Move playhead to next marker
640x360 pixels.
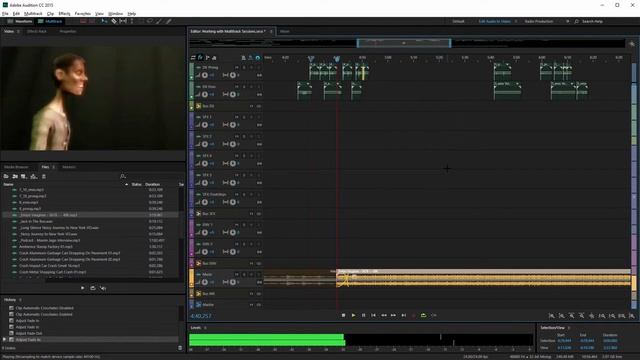click(x=404, y=315)
